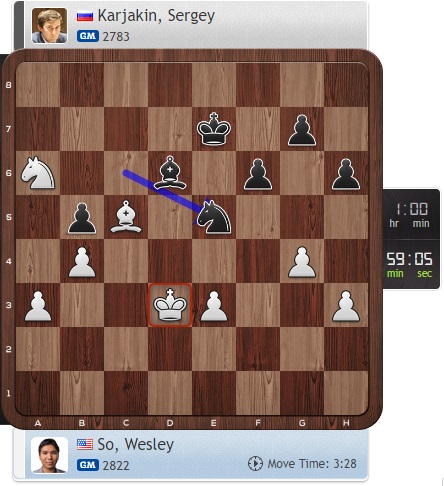
Task: Click the 1:00 hr min clock
Action: click(410, 215)
